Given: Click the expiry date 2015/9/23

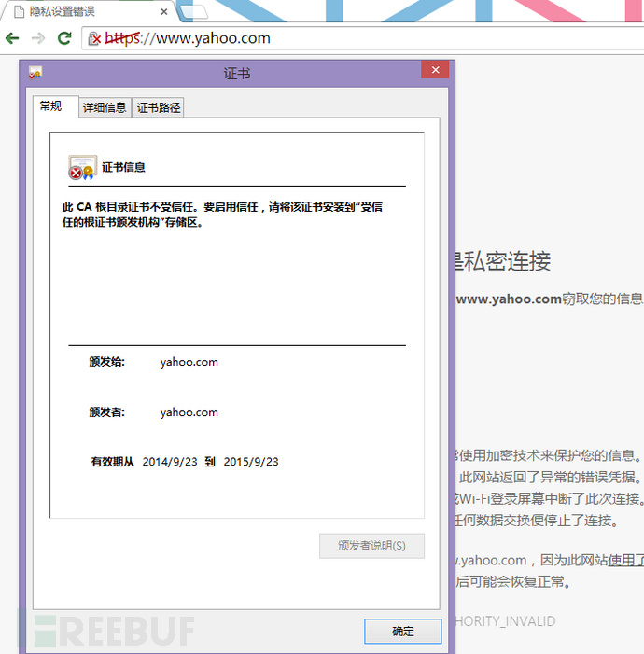Looking at the screenshot, I should coord(251,462).
